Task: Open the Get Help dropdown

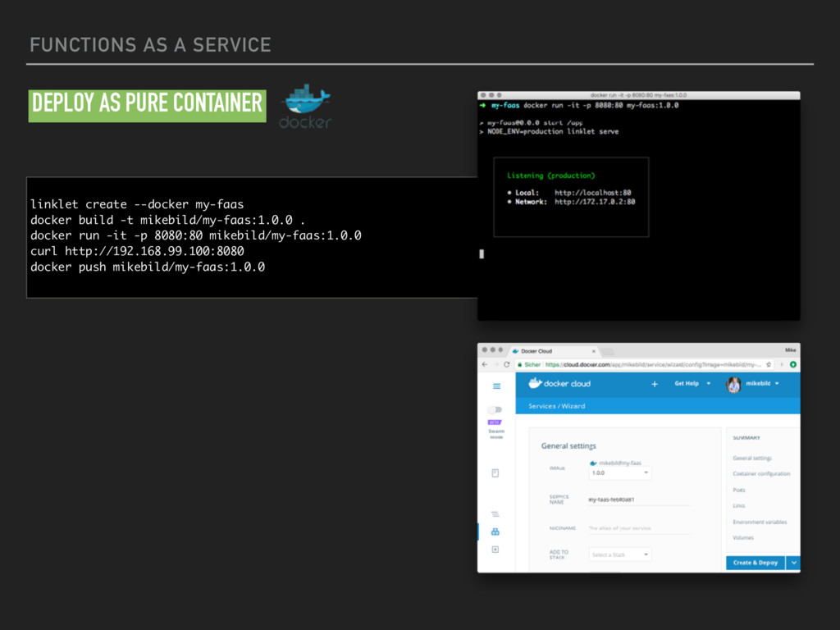Action: 692,384
